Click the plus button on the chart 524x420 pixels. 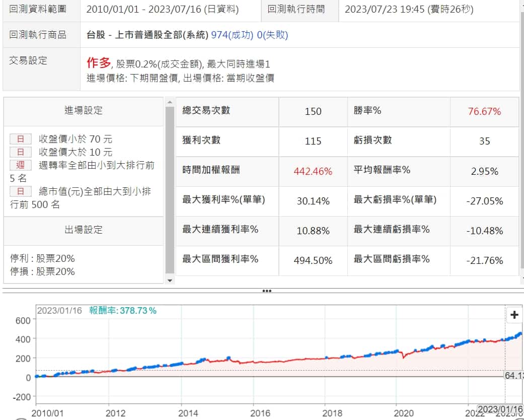coord(514,315)
